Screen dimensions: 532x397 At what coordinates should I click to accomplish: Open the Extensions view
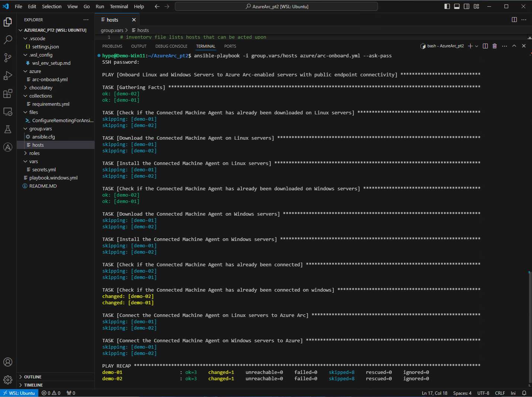(8, 93)
